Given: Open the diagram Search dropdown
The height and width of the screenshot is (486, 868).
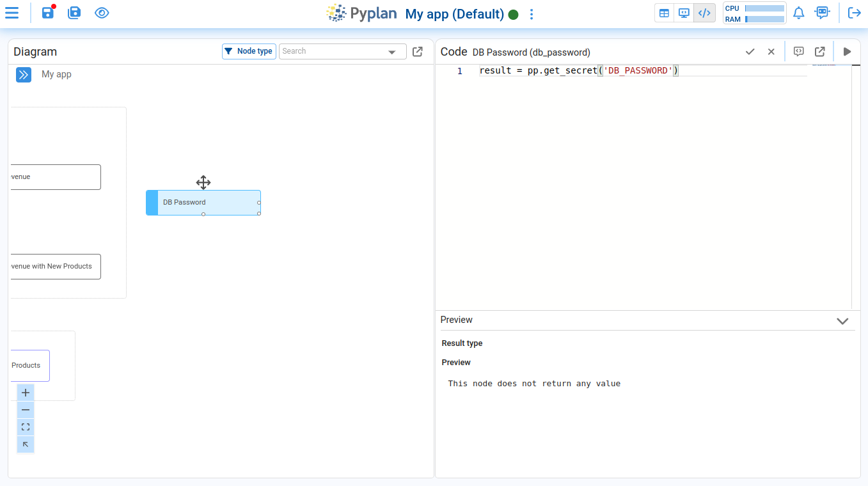Looking at the screenshot, I should (392, 52).
